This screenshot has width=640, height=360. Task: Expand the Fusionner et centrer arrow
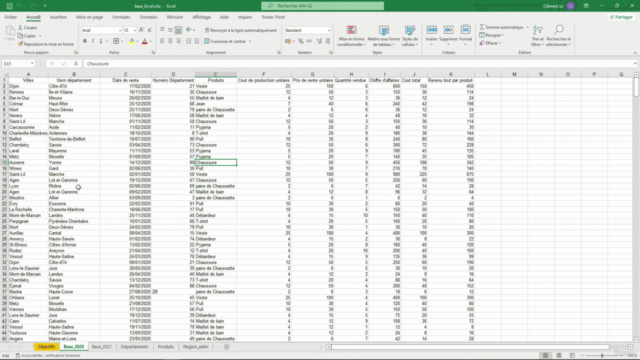(250, 42)
